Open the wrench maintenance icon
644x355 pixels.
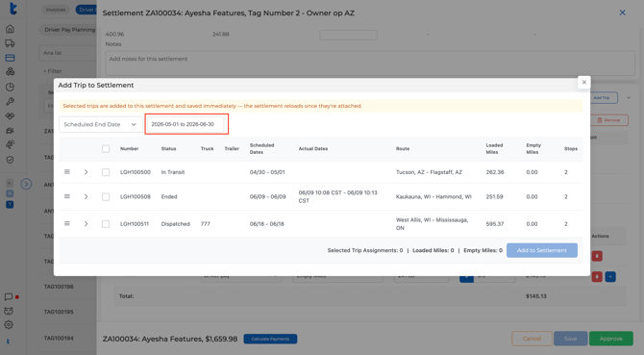pyautogui.click(x=10, y=101)
